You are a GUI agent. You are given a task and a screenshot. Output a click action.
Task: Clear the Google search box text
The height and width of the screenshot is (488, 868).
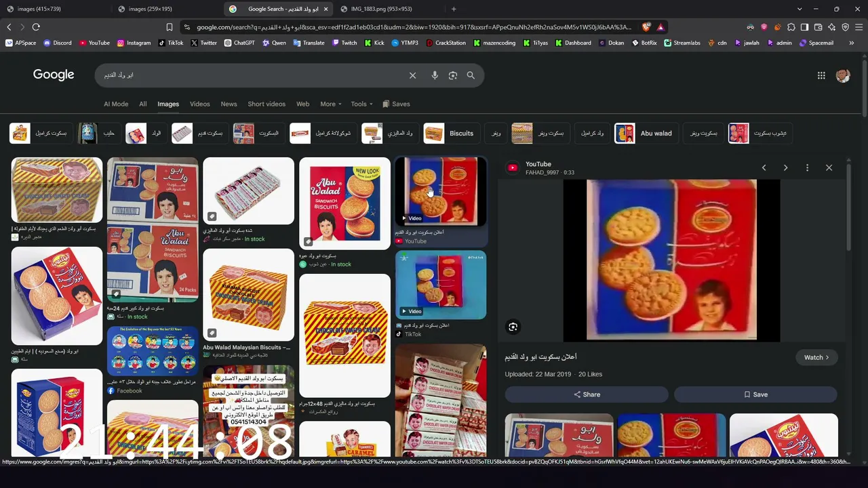[x=412, y=75]
